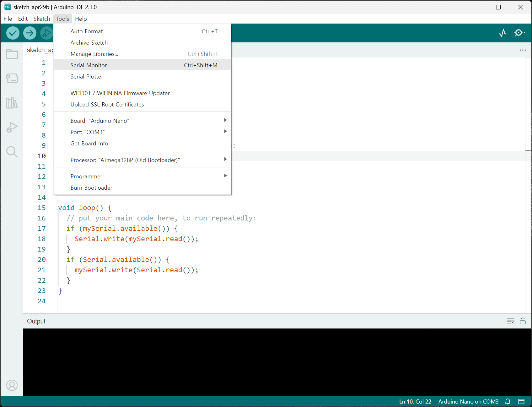This screenshot has width=532, height=407.
Task: Click the Ln 10, Col 22 cursor position
Action: (x=415, y=401)
